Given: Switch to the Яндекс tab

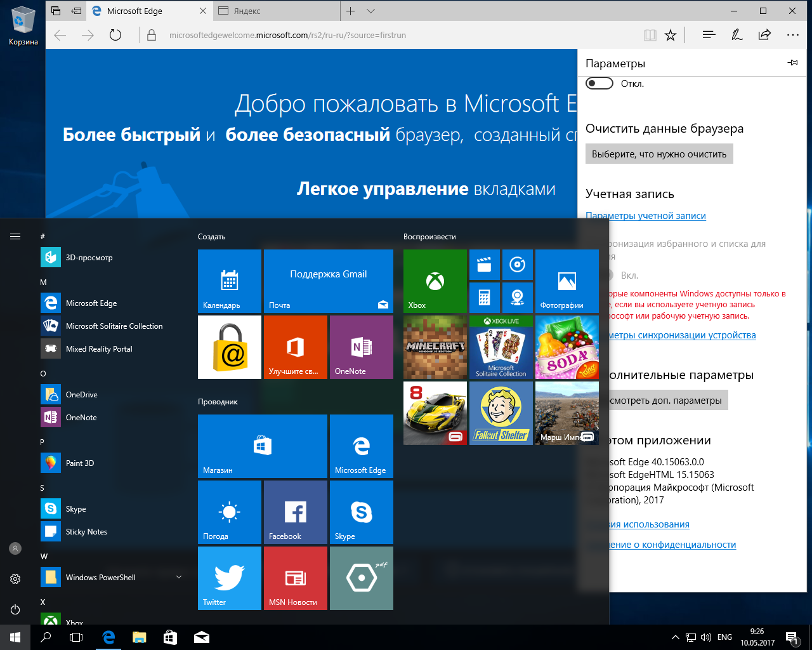Looking at the screenshot, I should click(275, 11).
